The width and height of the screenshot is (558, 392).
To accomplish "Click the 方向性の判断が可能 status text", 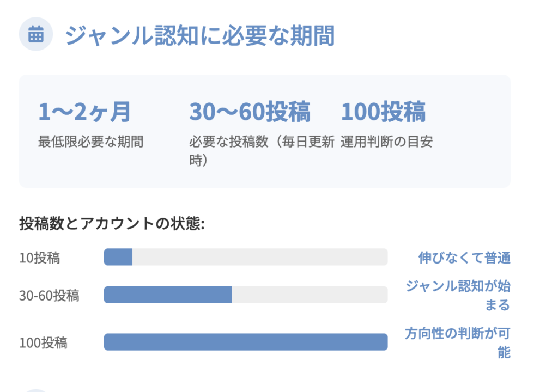I will click(458, 342).
